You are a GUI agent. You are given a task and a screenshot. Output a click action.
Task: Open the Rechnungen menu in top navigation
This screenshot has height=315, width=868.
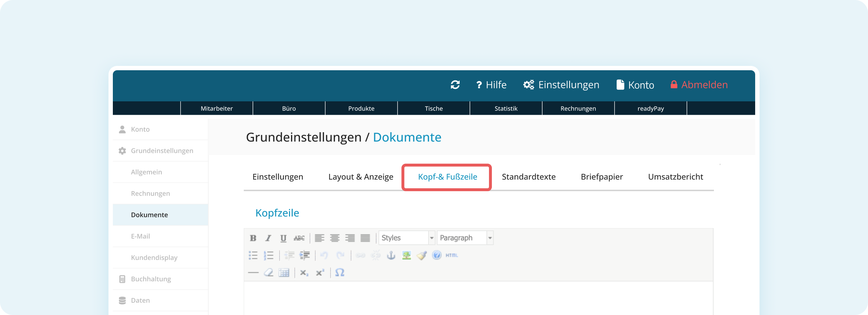pos(578,108)
